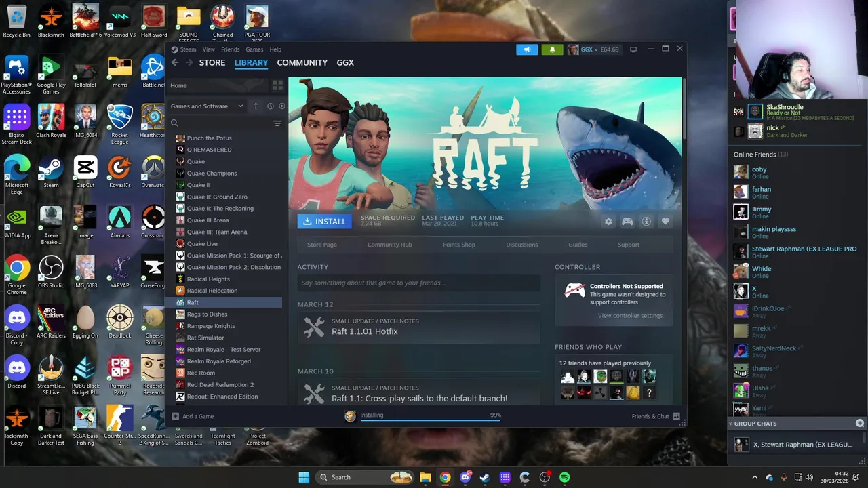Image resolution: width=868 pixels, height=488 pixels.
Task: Open the View menu
Action: tap(209, 49)
